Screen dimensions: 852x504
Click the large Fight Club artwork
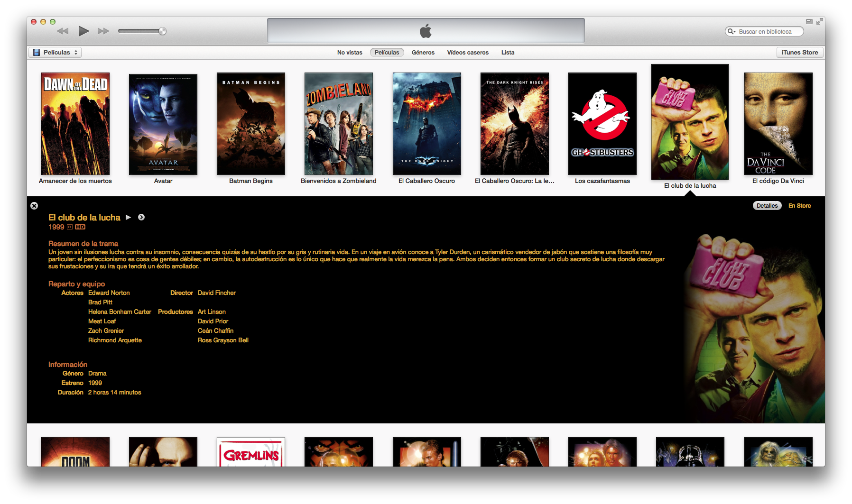coord(754,327)
